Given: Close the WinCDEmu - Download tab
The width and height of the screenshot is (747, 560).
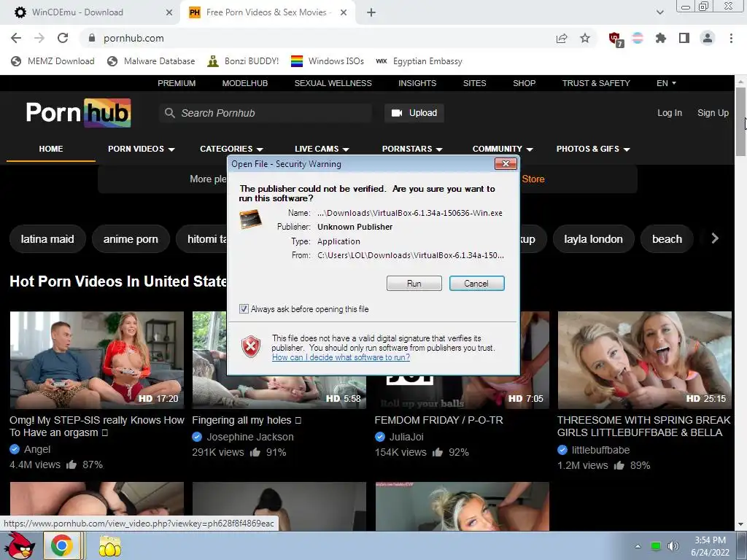Looking at the screenshot, I should [x=169, y=12].
